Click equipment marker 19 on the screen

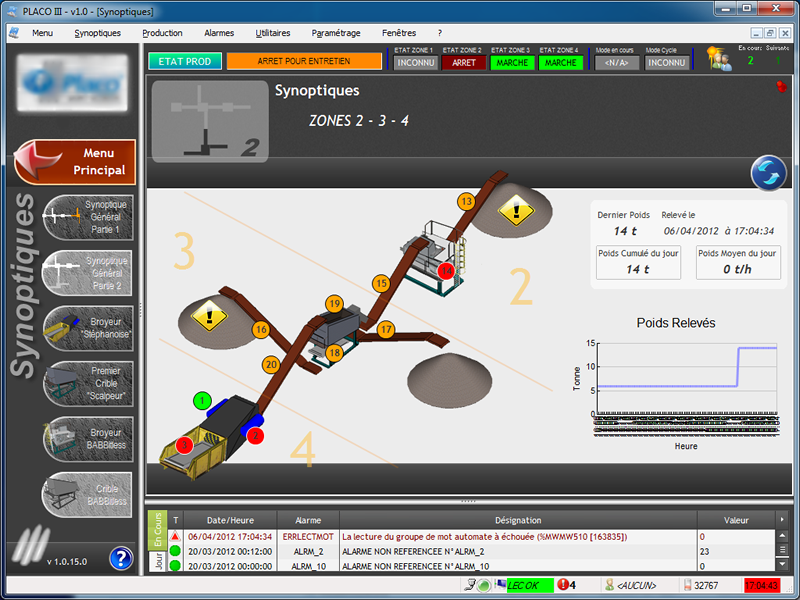[x=334, y=303]
